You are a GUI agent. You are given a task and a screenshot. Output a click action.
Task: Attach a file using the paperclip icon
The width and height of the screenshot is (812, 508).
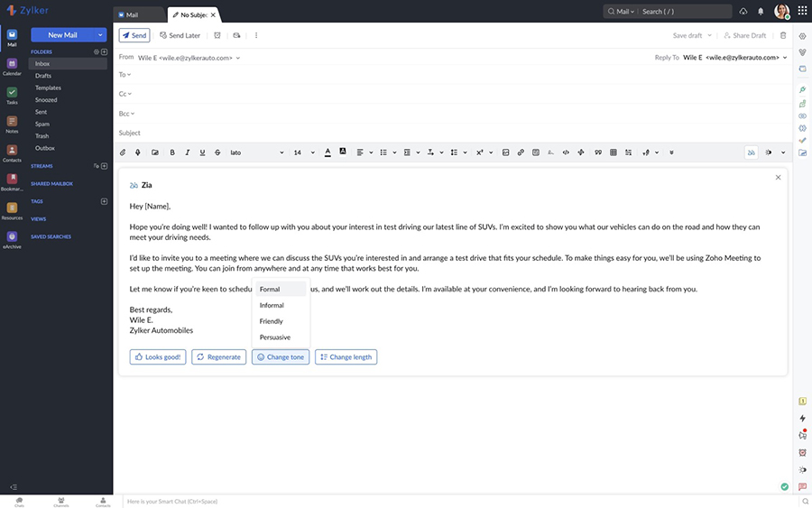pos(123,152)
